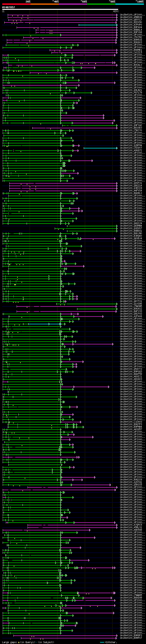146x644 pixels.
Task: Open hit UniRef100_B8AME1
Action: point(131,50)
